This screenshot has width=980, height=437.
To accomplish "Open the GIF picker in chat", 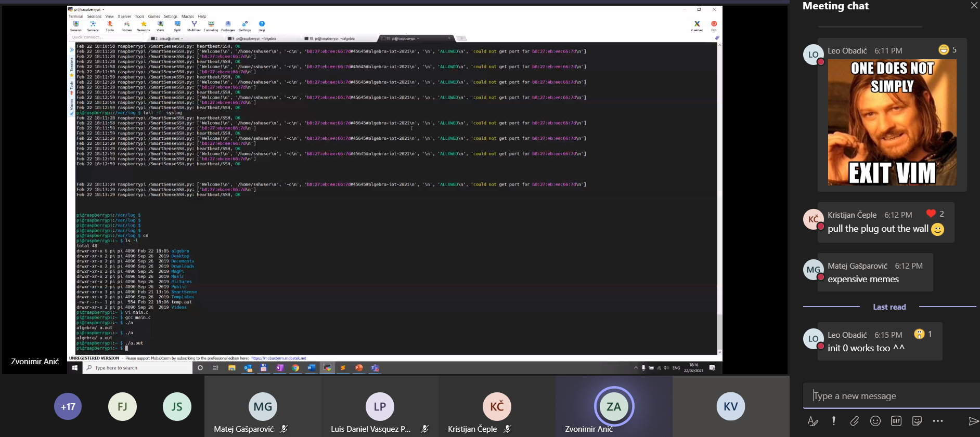I will coord(896,421).
